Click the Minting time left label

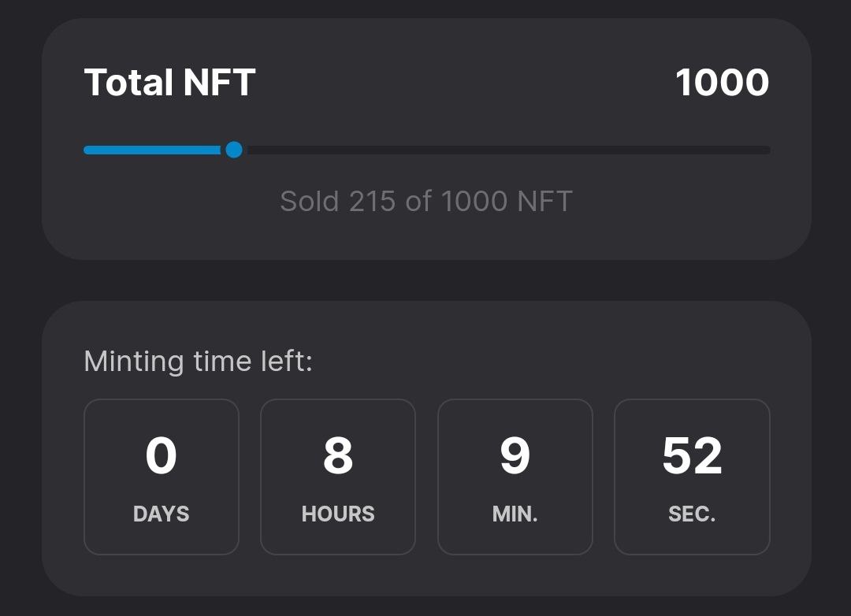click(198, 362)
